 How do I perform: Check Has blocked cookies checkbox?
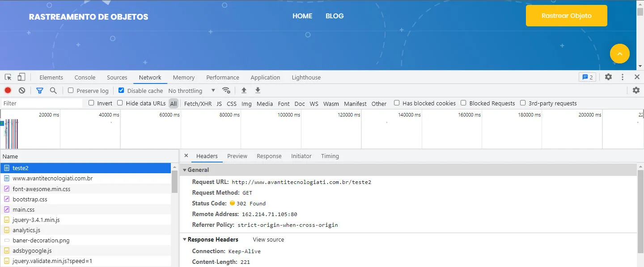(x=397, y=103)
